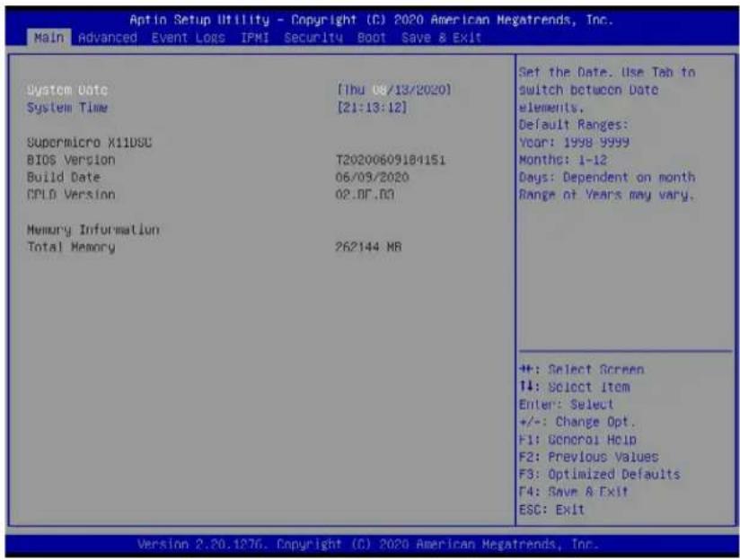
Task: Click the 'F4: Save & Exit' hint
Action: coord(573,492)
